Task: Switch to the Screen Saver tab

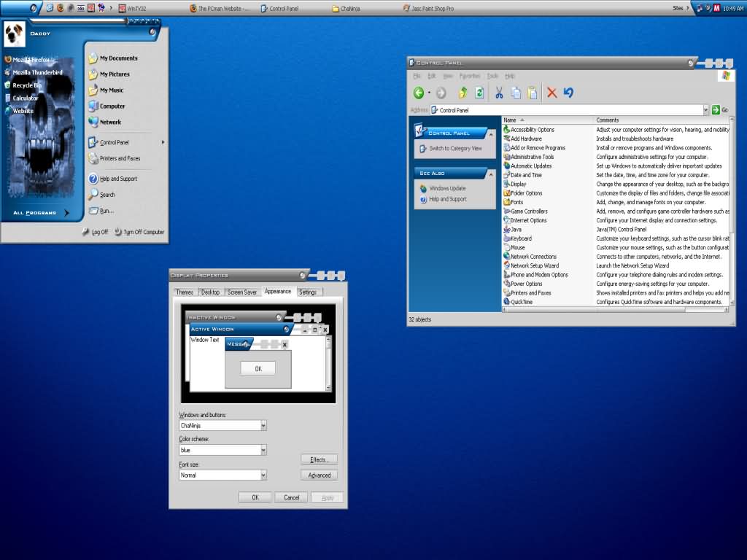Action: [x=242, y=292]
